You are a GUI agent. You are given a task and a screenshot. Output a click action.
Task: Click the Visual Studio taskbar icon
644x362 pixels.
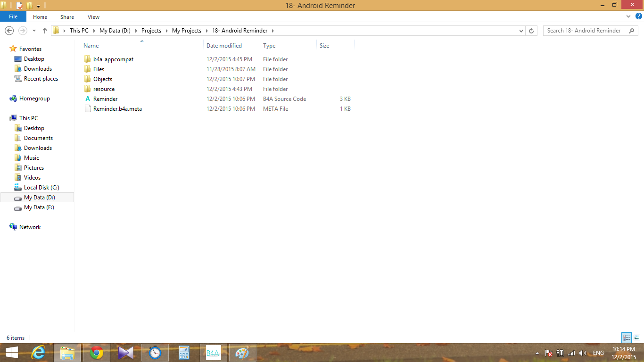(126, 353)
